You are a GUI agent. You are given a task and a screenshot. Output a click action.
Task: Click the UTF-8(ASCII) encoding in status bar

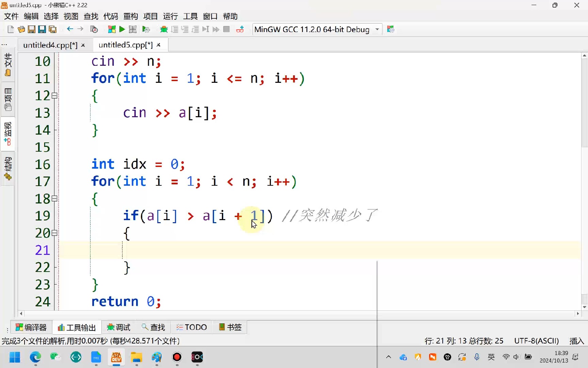tap(537, 341)
